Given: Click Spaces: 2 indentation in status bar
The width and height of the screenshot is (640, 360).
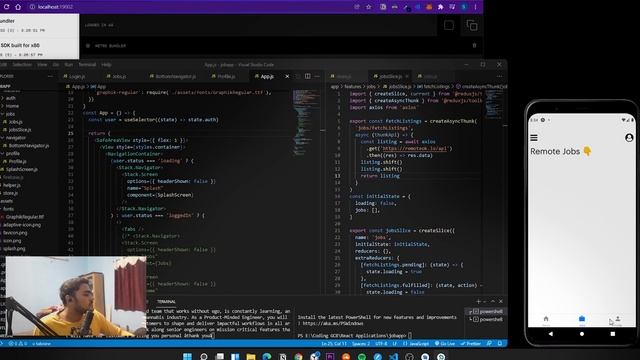Looking at the screenshot, I should coord(361,344).
